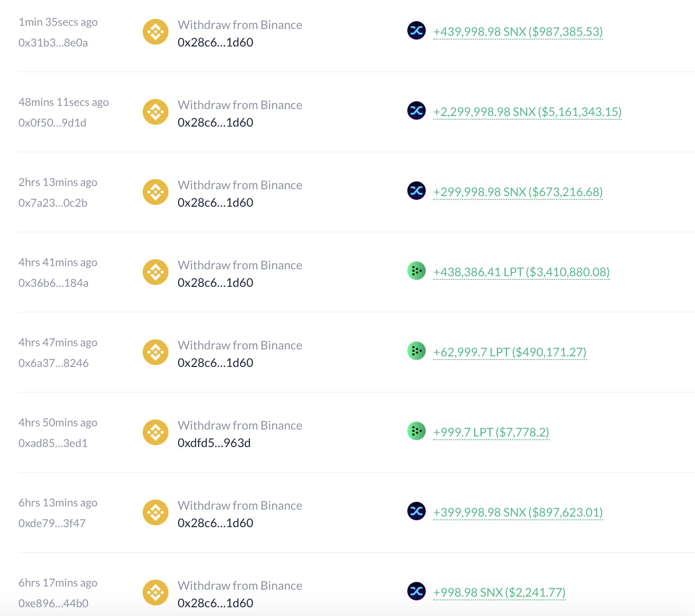The width and height of the screenshot is (695, 616).
Task: Click Binance icon in the 6hrs 13mins row
Action: click(156, 512)
